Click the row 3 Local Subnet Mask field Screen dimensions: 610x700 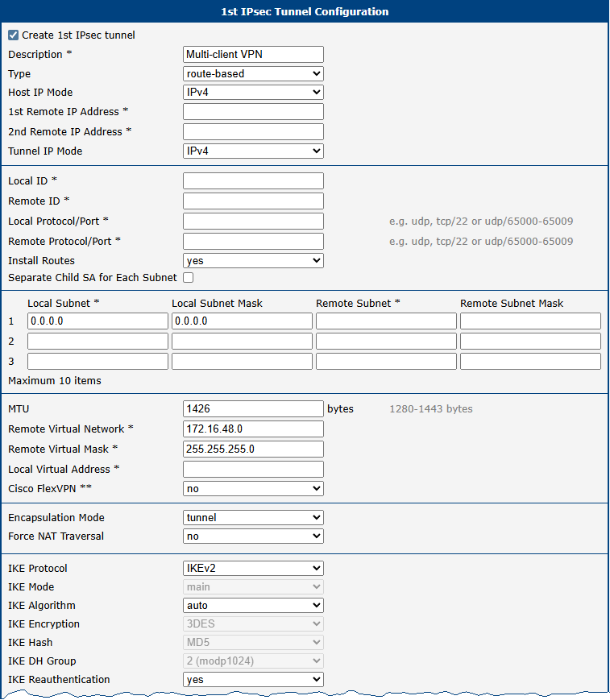coord(242,361)
